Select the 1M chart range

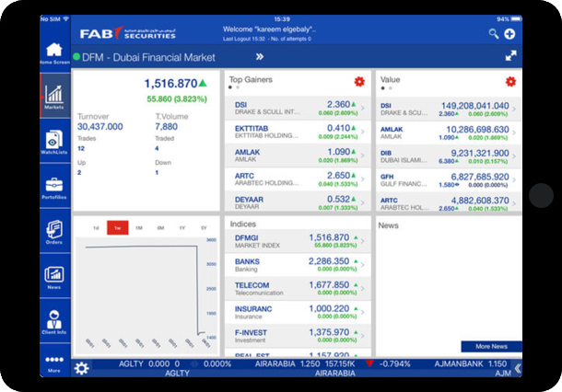pyautogui.click(x=139, y=227)
